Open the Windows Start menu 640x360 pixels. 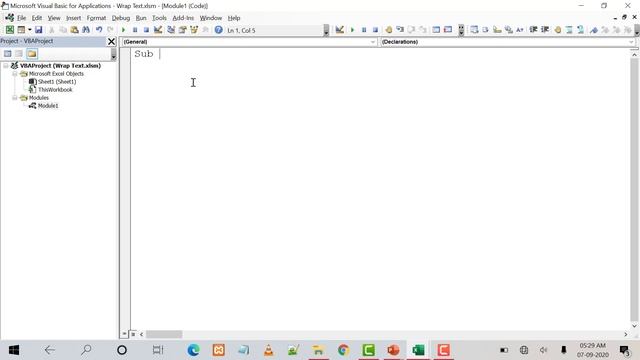click(x=14, y=350)
